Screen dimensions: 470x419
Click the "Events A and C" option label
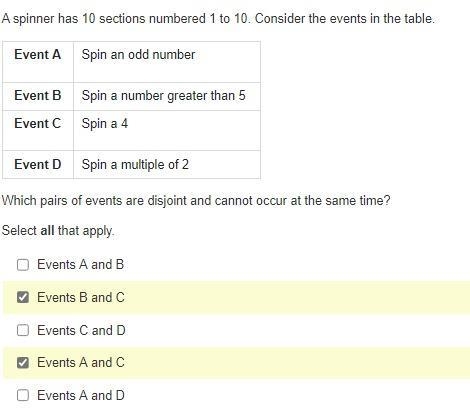[81, 363]
